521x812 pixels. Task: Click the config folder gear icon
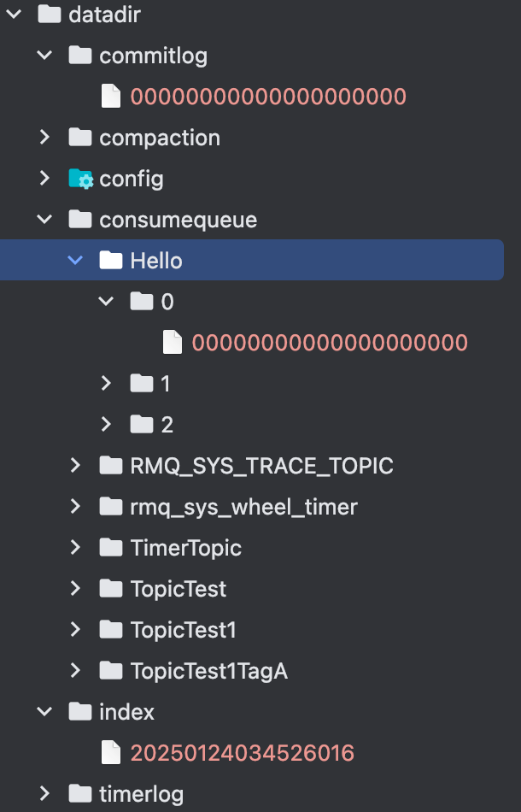tap(80, 179)
